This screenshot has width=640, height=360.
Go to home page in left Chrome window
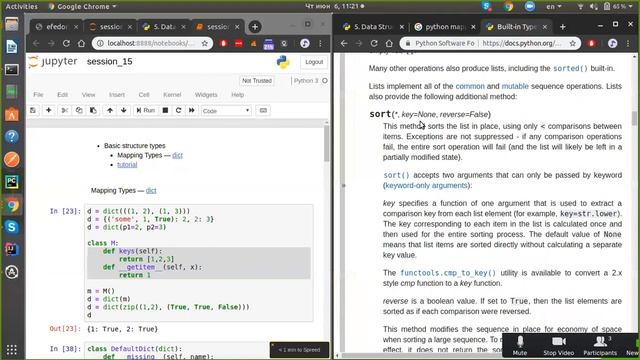click(81, 43)
